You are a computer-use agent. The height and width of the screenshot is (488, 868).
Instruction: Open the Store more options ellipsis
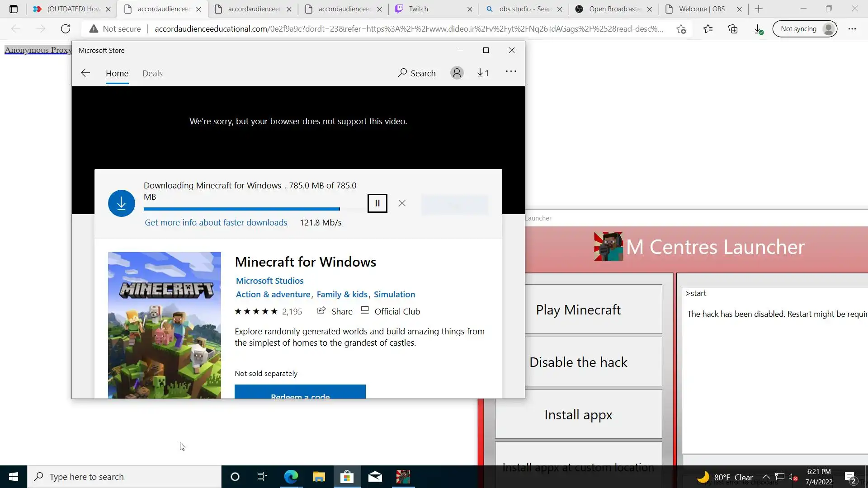click(511, 71)
